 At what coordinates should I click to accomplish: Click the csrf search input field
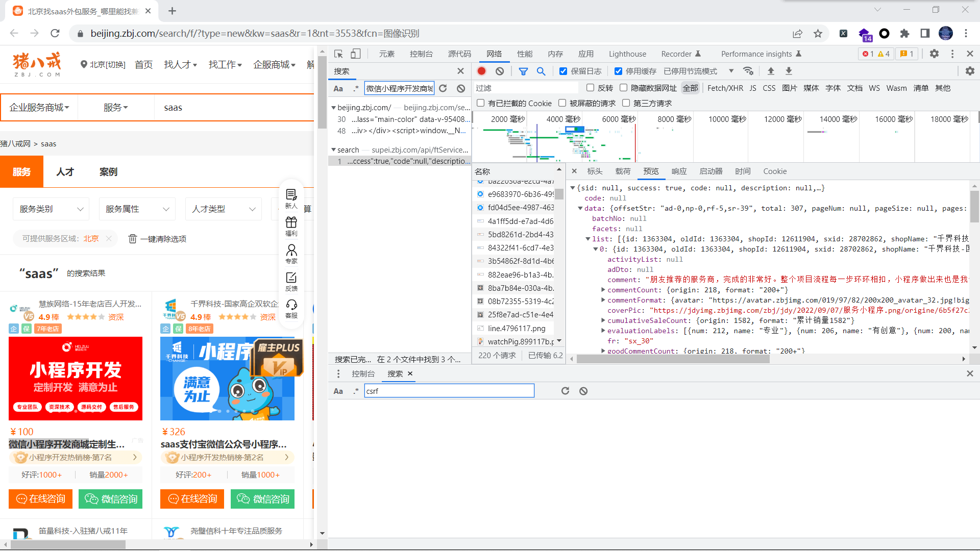coord(449,391)
